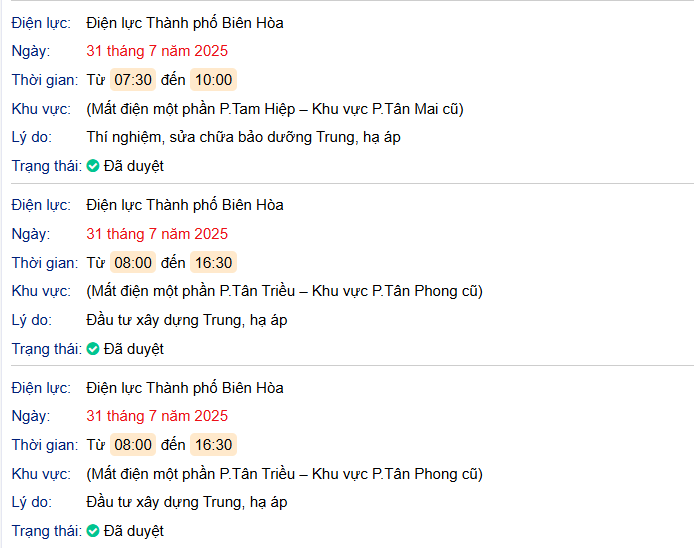
Task: Click "Đã duyệt" status text in the first entry
Action: (x=134, y=166)
